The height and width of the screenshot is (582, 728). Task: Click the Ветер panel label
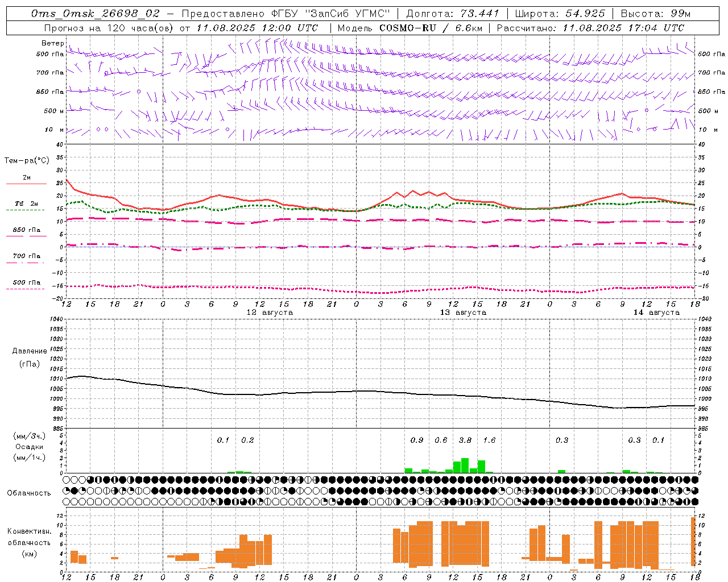52,43
